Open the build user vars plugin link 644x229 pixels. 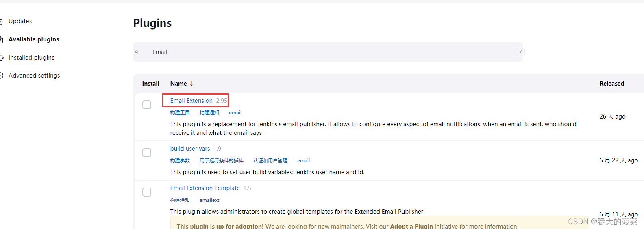click(x=190, y=149)
